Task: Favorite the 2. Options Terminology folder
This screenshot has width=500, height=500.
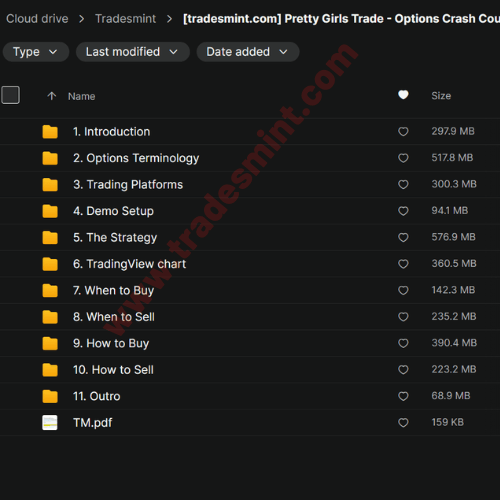Action: click(x=403, y=158)
